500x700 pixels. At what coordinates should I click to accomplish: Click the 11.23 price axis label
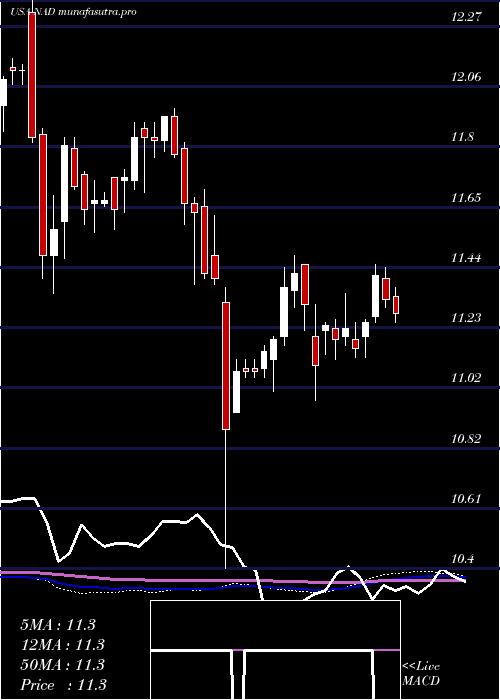pos(467,318)
